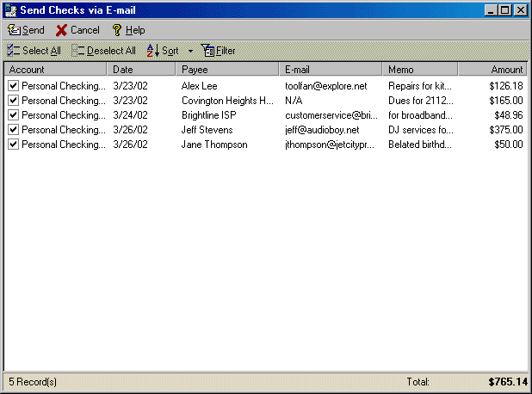Open the Sort dropdown arrow
Image resolution: width=532 pixels, height=394 pixels.
pos(191,51)
